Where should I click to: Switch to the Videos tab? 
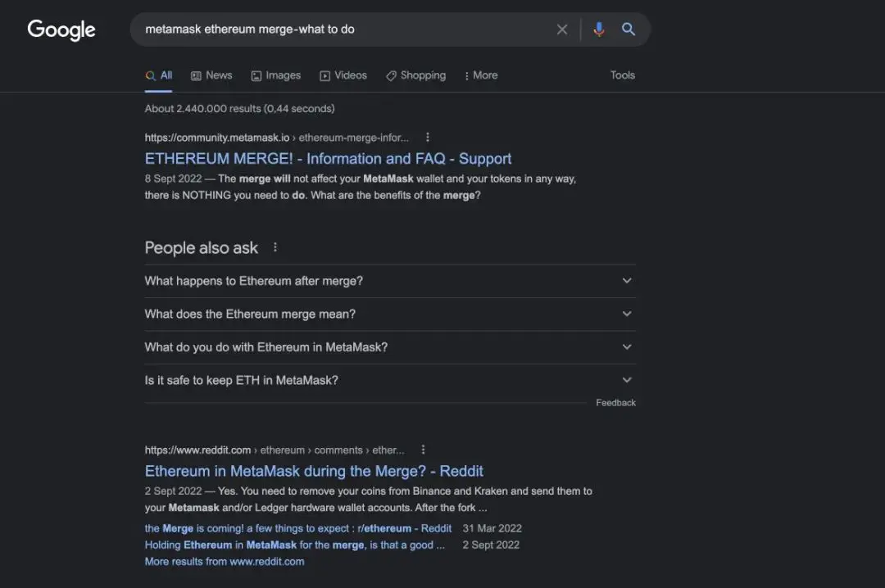[343, 75]
